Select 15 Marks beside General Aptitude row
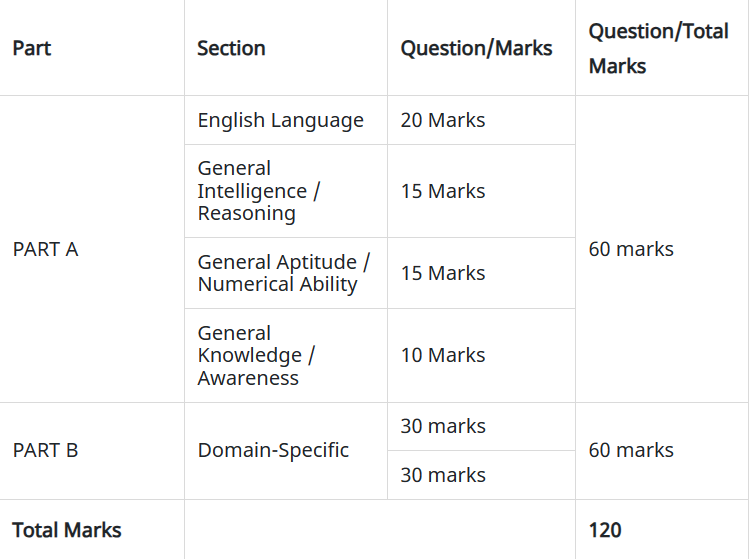 click(x=443, y=273)
